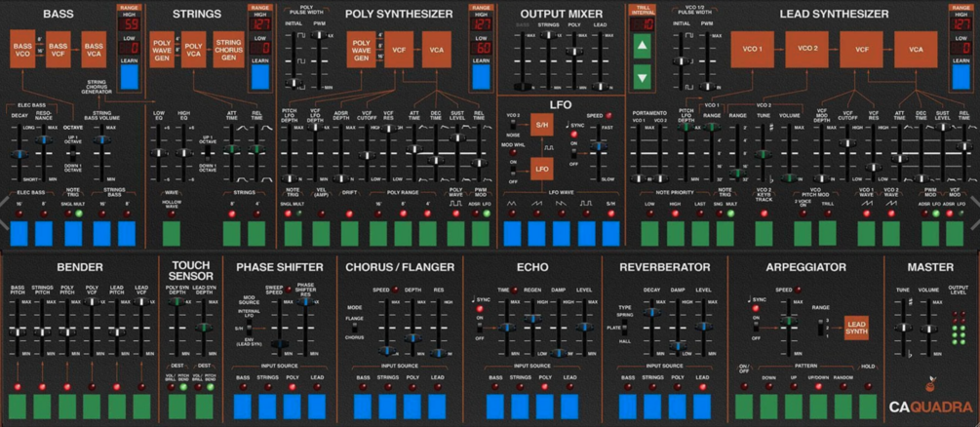
Task: Select High note priority in Lead
Action: pos(676,233)
